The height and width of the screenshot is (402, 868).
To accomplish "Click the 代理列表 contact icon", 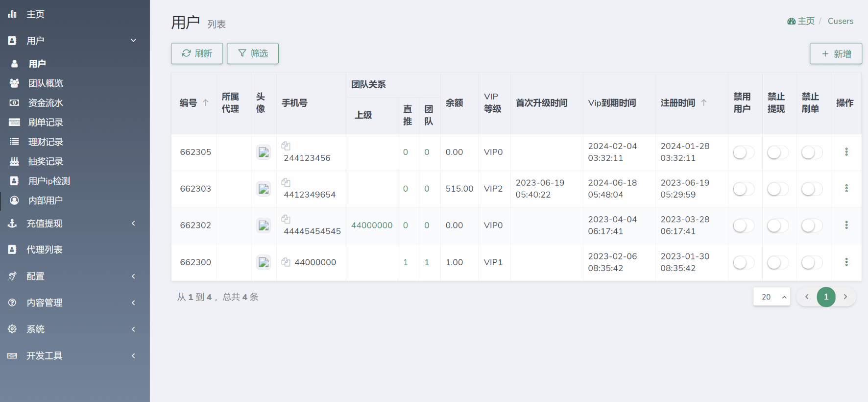I will [x=12, y=250].
